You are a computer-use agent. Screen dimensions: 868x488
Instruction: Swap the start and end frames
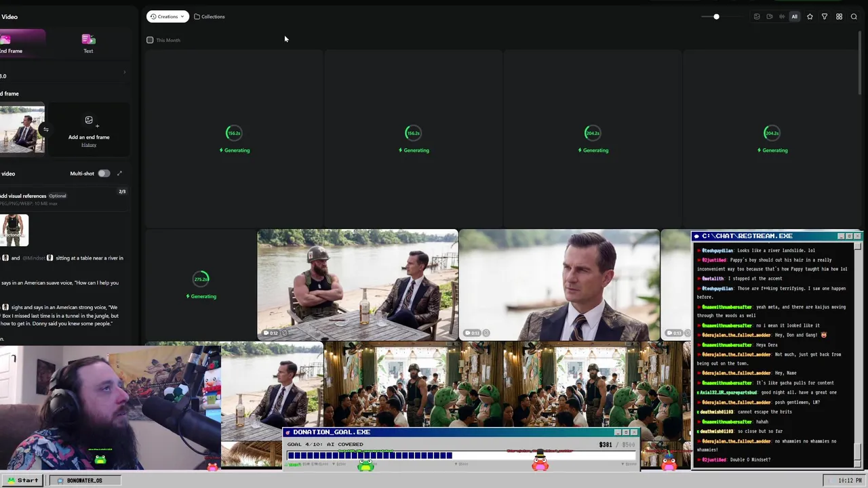(46, 129)
